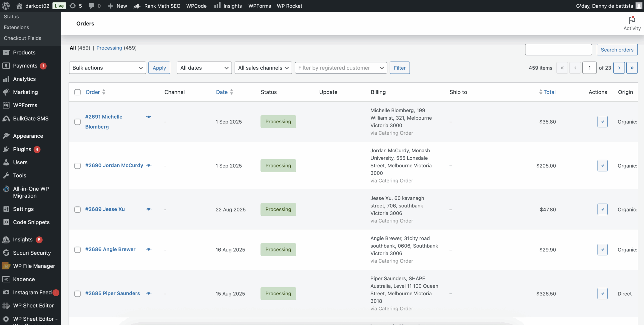This screenshot has width=644, height=325.
Task: Open the Bulk actions dropdown
Action: click(x=107, y=68)
